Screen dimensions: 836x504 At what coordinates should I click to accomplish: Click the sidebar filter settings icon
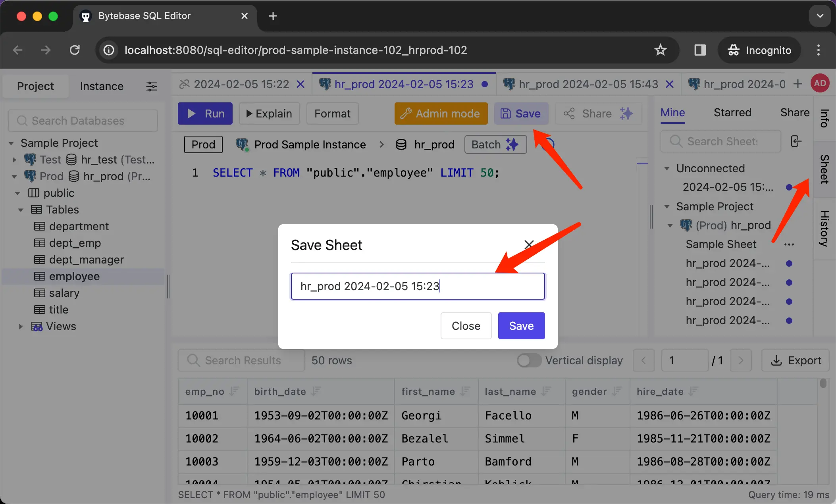point(151,86)
